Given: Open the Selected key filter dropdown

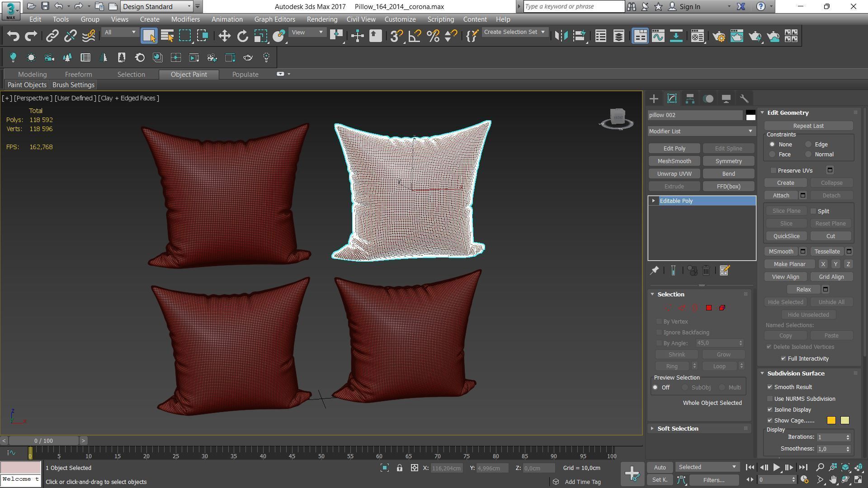Looking at the screenshot, I should [708, 467].
